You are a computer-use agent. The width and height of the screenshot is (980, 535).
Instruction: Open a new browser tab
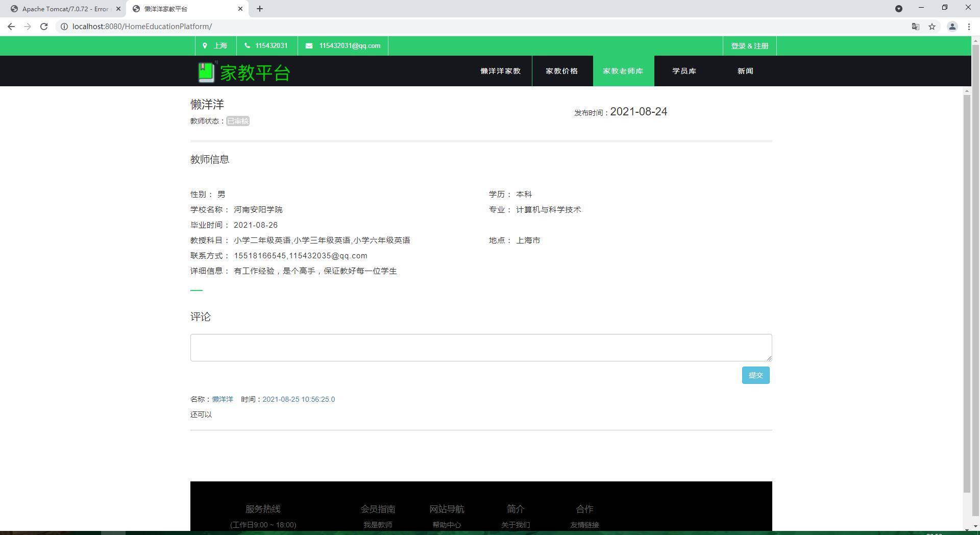[260, 9]
